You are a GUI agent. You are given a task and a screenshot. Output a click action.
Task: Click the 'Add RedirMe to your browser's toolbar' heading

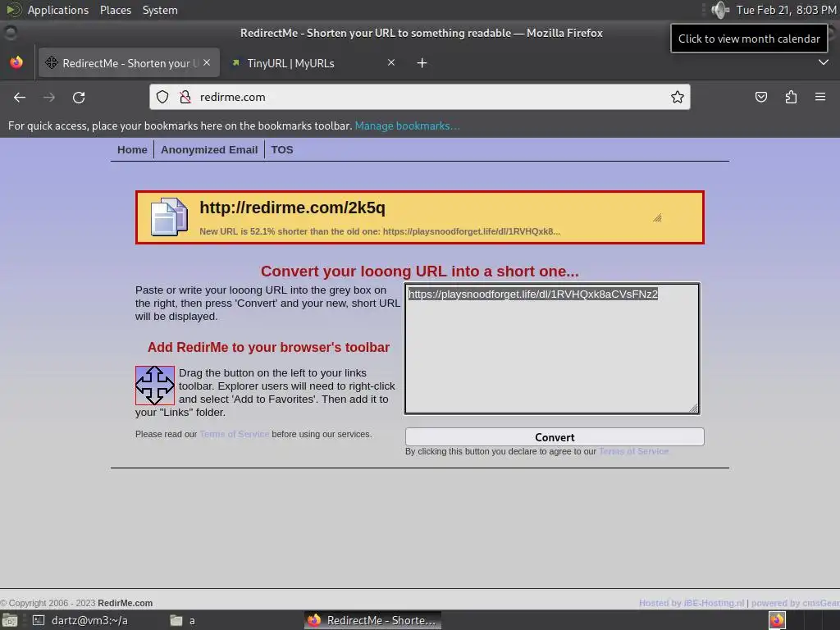268,347
